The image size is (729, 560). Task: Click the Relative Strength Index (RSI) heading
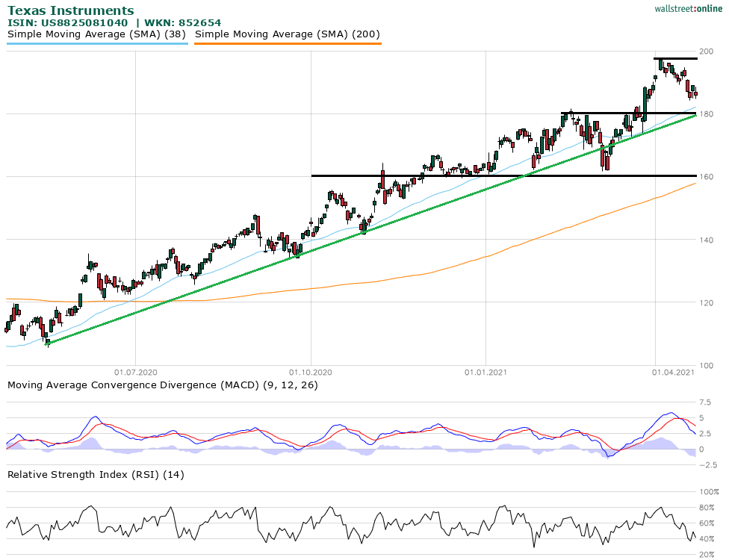(96, 474)
